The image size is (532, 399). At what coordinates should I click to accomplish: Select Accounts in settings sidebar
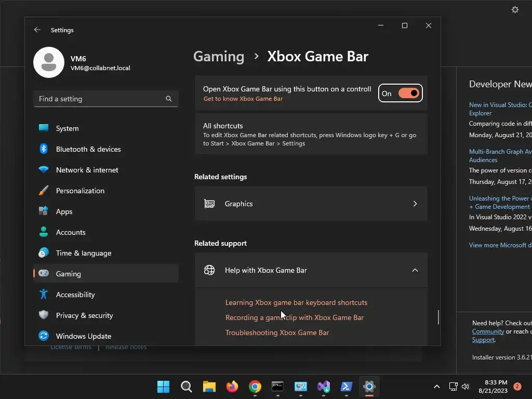106,232
